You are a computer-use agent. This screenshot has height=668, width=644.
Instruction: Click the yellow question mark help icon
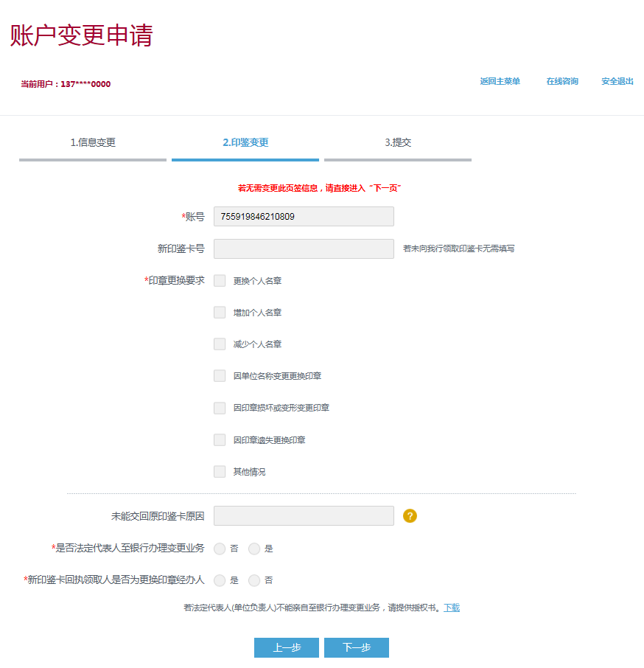coord(410,516)
